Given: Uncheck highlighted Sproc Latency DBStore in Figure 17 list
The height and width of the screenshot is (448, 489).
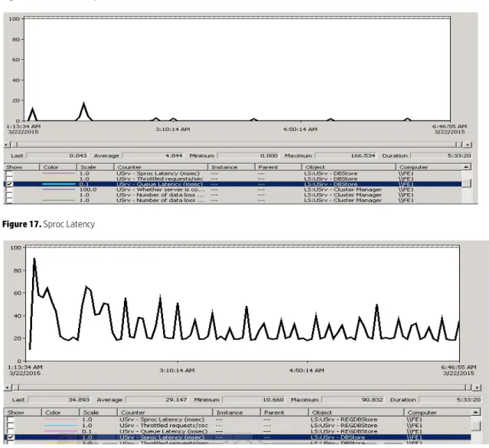Looking at the screenshot, I should coord(10,437).
